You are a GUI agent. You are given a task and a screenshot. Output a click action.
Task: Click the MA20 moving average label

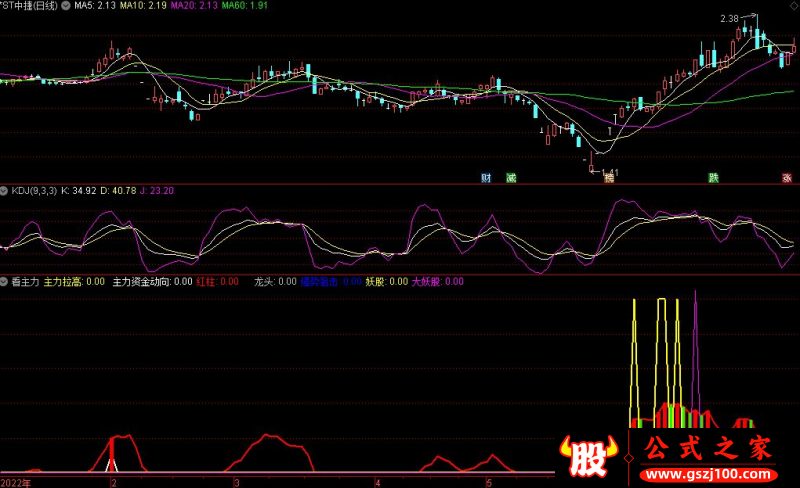pos(189,6)
